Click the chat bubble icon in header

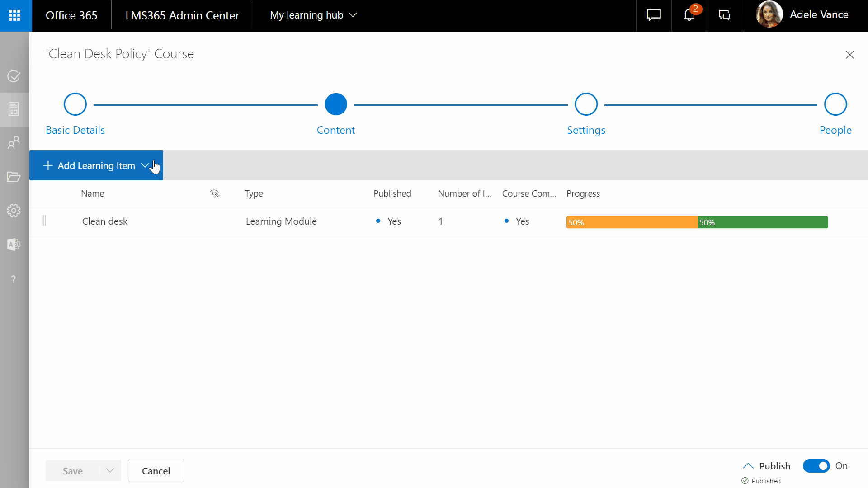point(654,15)
